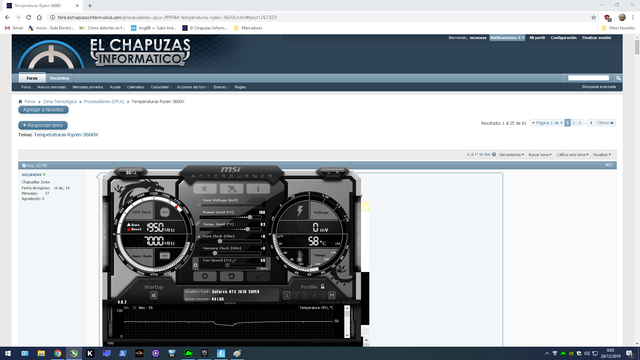
Task: Open the Calendario menu item
Action: pyautogui.click(x=136, y=87)
